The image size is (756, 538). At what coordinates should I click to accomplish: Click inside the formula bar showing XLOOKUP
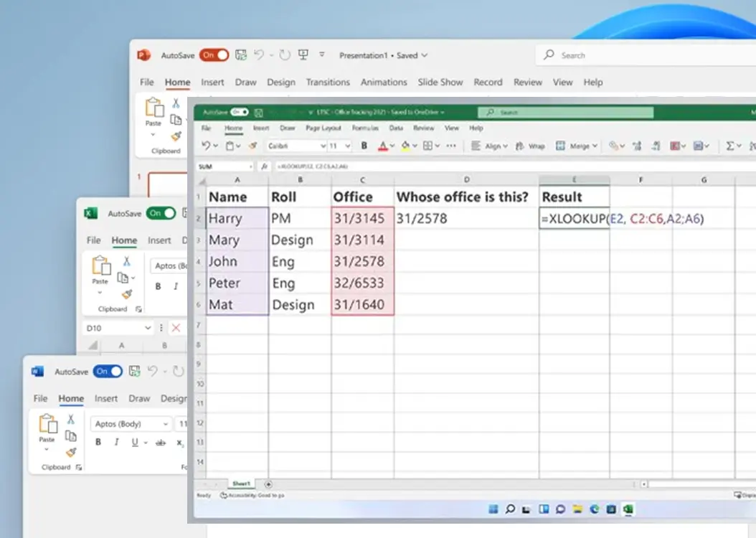point(323,166)
